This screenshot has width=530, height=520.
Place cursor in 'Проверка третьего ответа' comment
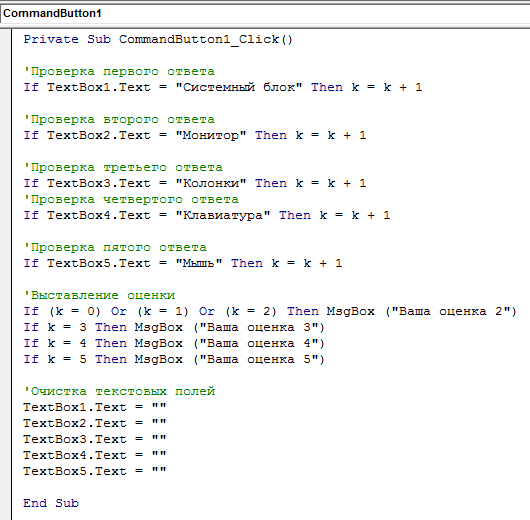123,168
